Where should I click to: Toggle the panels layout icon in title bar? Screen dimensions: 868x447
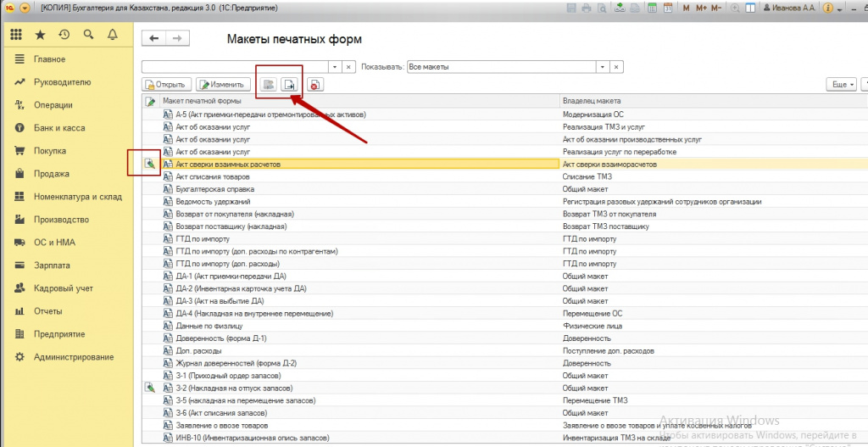point(751,8)
